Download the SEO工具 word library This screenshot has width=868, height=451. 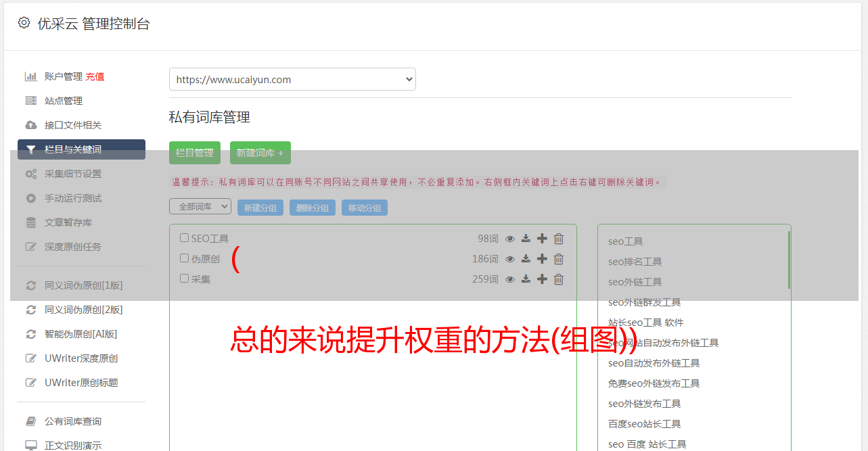click(526, 239)
